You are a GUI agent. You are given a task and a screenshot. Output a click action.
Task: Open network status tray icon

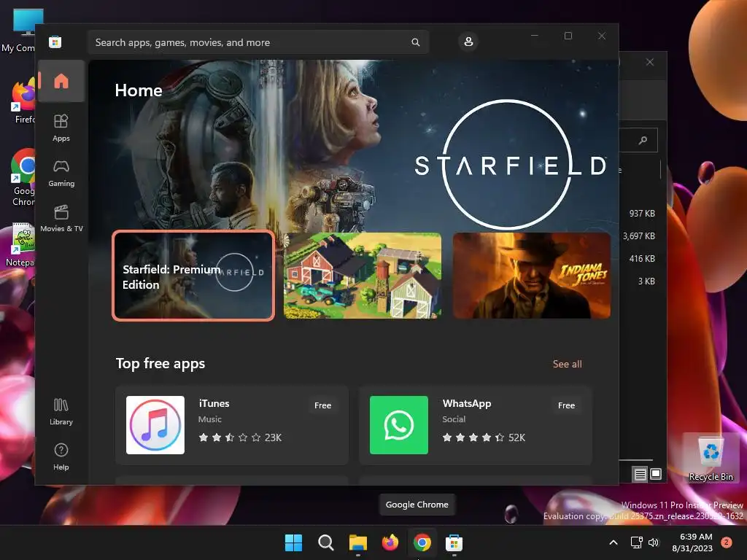click(x=636, y=542)
